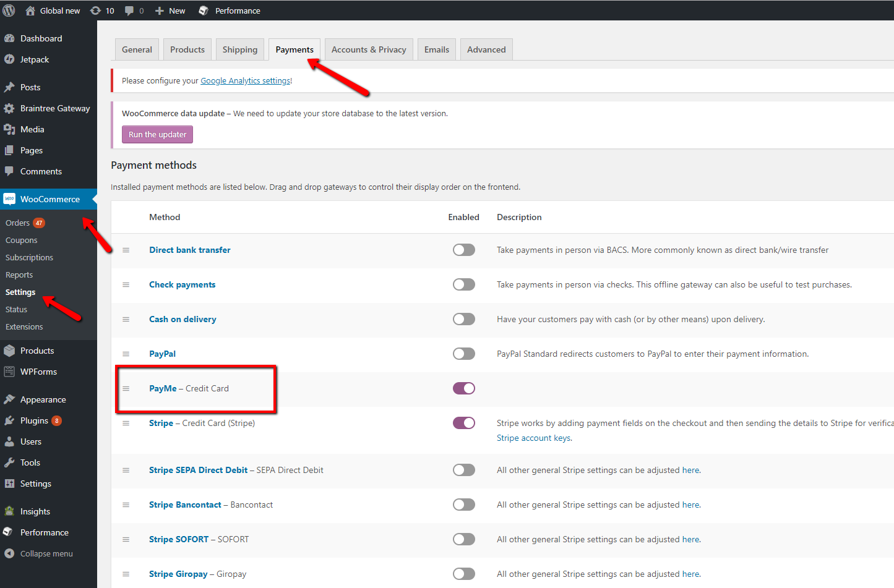The image size is (894, 588).
Task: Go to WPForms in the sidebar
Action: pos(38,372)
